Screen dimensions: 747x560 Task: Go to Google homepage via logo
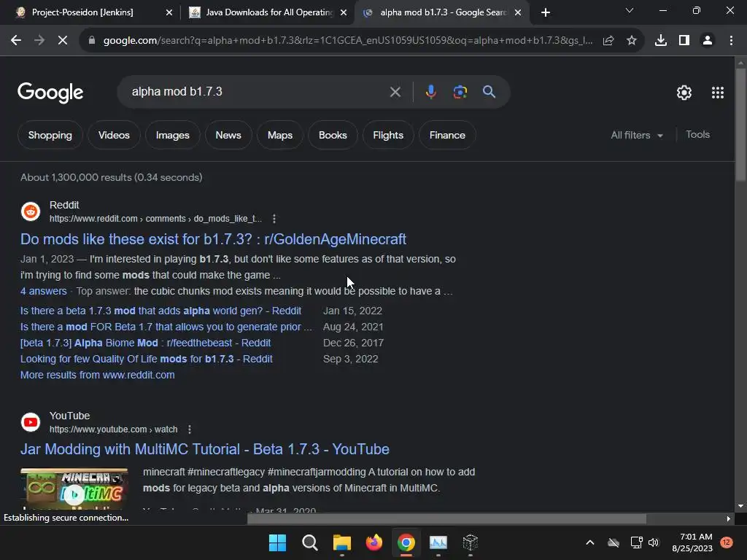coord(50,93)
